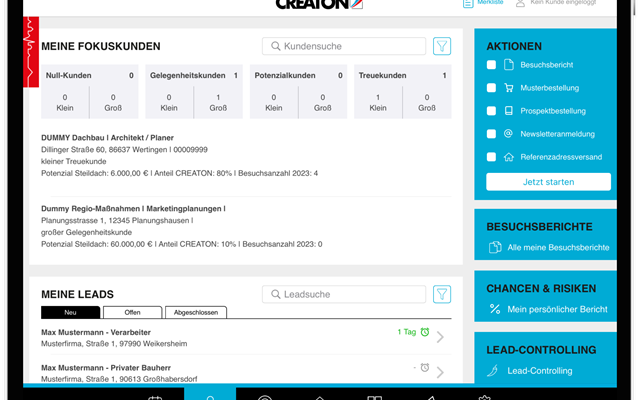Click the percent icon for persönlicher Bericht
Viewport: 640px width, 400px height.
click(495, 309)
